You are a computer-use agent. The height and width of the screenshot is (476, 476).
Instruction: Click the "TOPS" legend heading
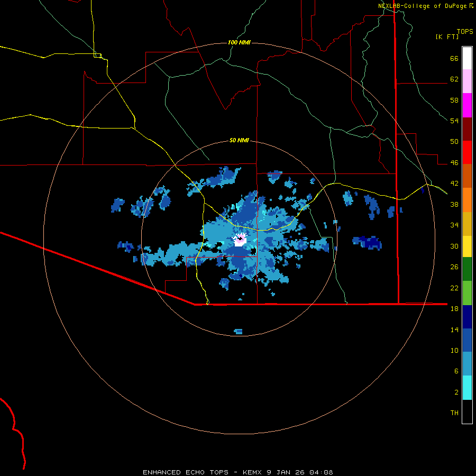[465, 32]
